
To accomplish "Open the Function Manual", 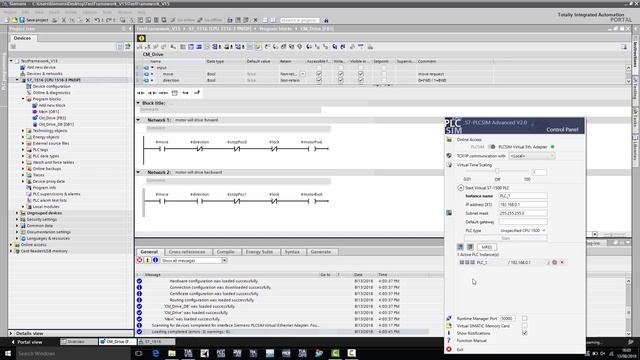I will pyautogui.click(x=471, y=340).
